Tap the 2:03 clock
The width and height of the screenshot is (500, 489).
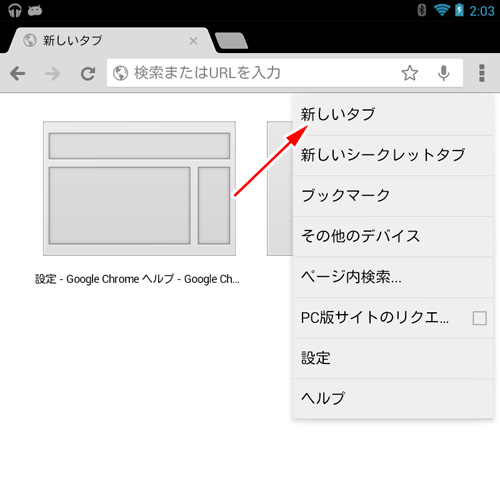pyautogui.click(x=482, y=11)
